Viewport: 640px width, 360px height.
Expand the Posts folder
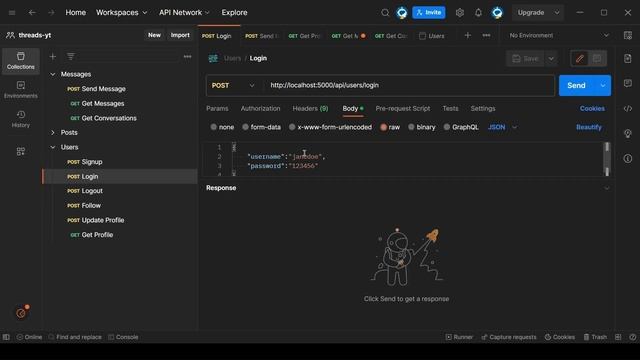[x=53, y=133]
